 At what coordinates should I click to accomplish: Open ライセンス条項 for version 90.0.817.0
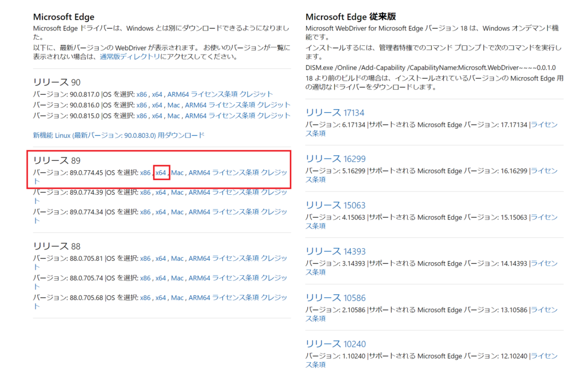[214, 94]
